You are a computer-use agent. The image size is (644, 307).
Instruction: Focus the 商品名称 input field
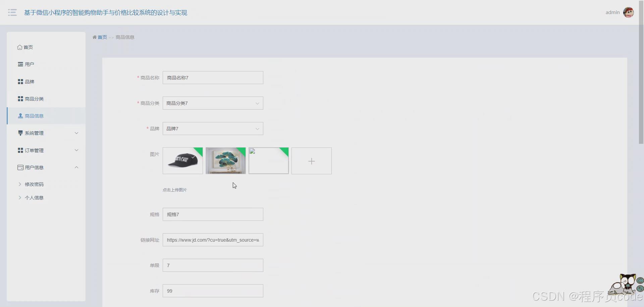coord(213,78)
